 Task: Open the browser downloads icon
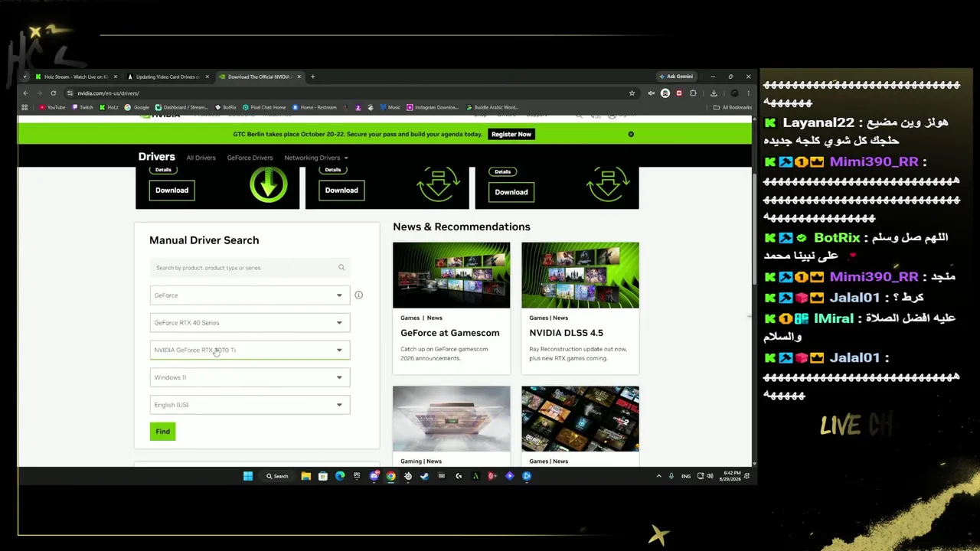point(714,93)
